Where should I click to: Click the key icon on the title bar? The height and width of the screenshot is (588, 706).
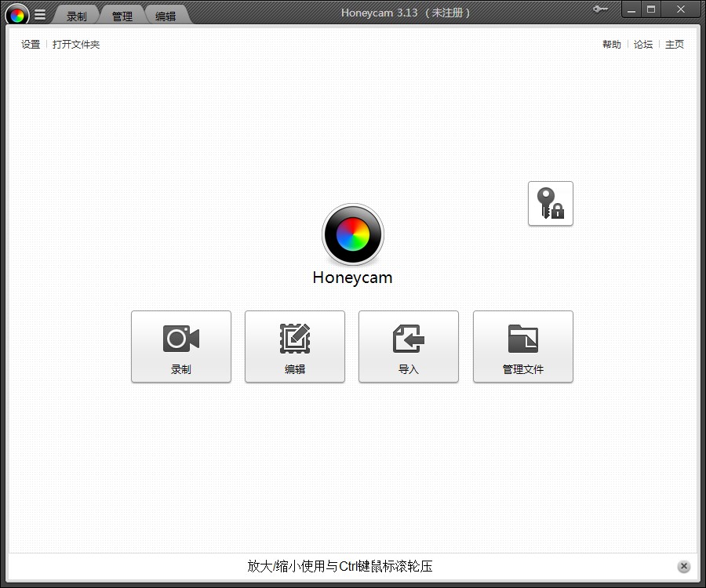tap(600, 9)
